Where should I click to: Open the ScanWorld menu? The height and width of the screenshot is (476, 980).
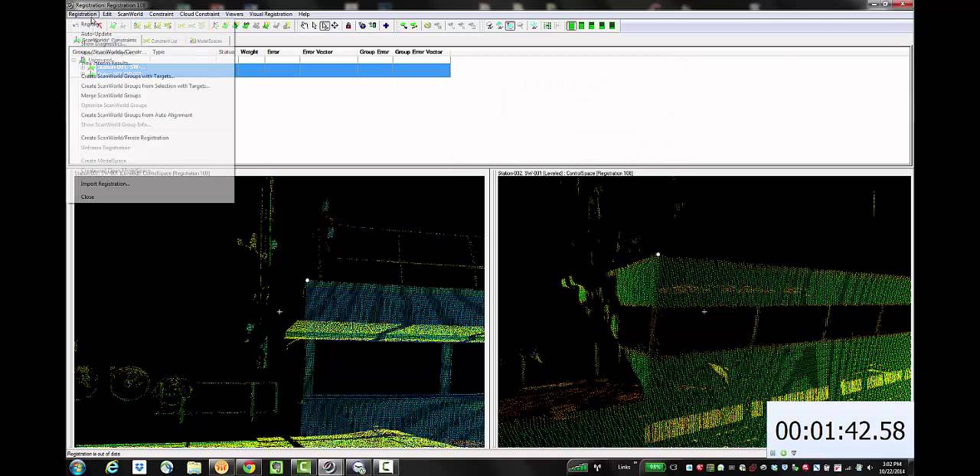click(x=130, y=14)
